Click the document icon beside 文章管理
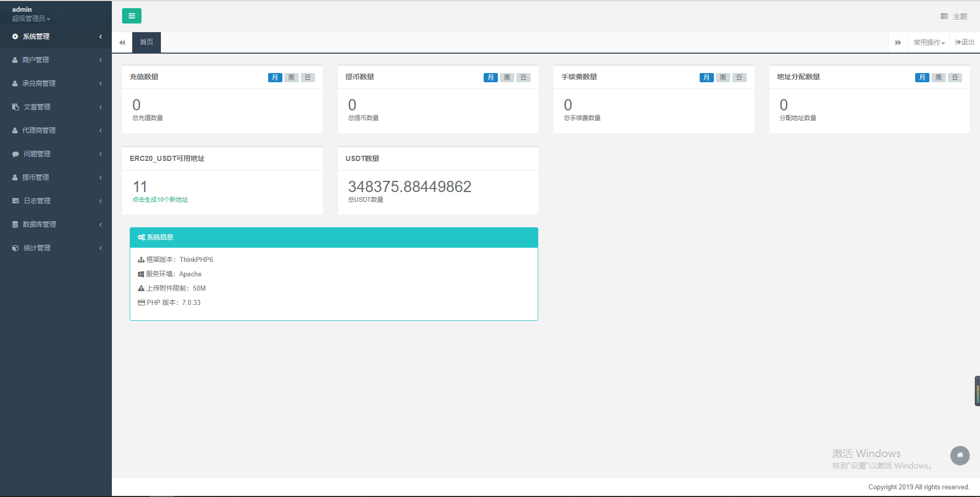 point(15,107)
